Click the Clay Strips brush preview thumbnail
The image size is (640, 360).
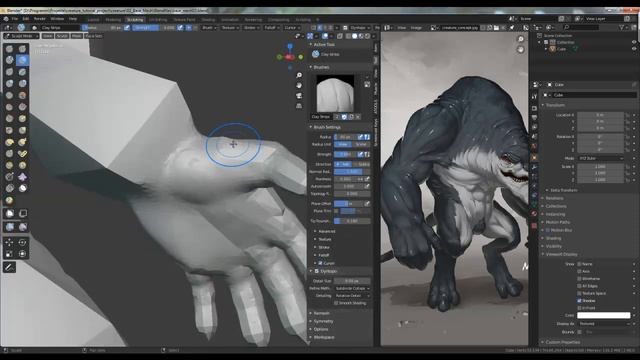[x=335, y=93]
